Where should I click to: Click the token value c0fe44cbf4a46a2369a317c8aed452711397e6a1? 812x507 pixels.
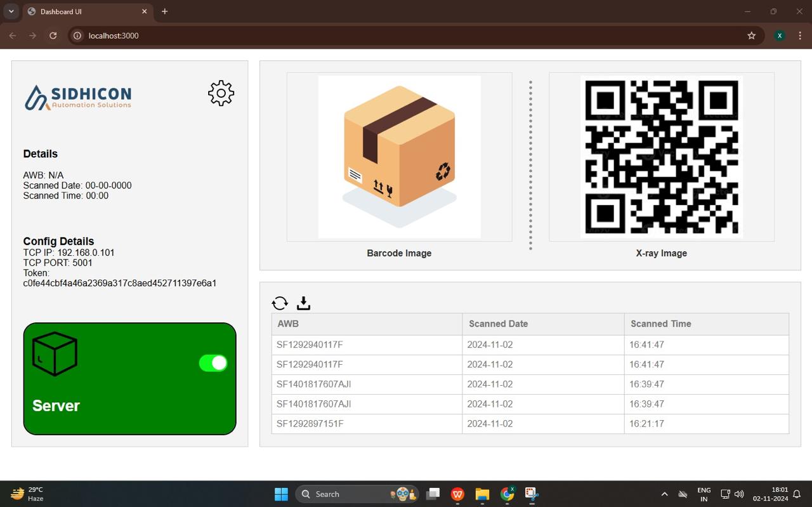point(120,283)
